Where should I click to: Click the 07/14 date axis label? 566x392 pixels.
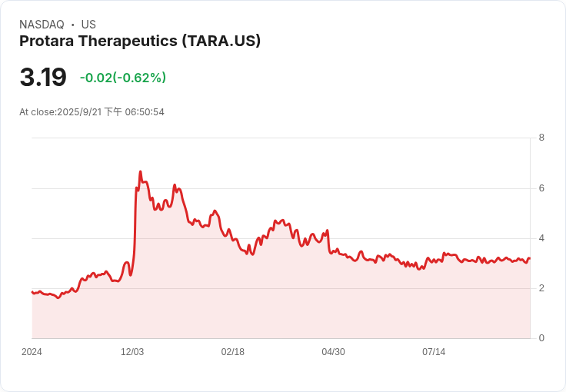pyautogui.click(x=434, y=352)
